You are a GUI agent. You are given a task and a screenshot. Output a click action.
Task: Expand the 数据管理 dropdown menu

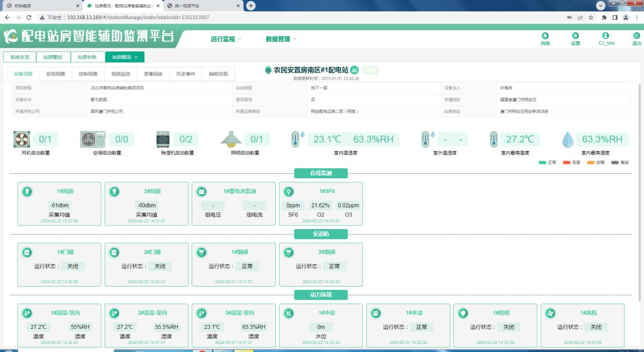pyautogui.click(x=281, y=39)
